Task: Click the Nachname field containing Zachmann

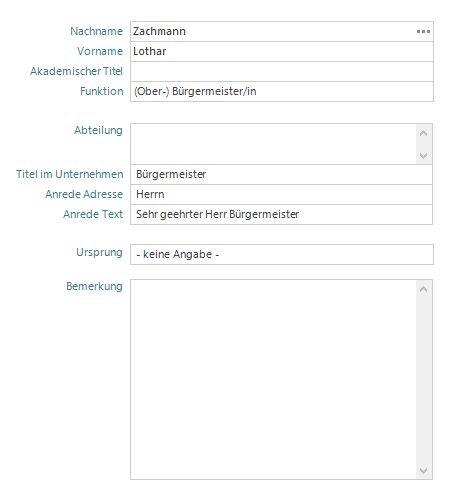Action: point(282,32)
